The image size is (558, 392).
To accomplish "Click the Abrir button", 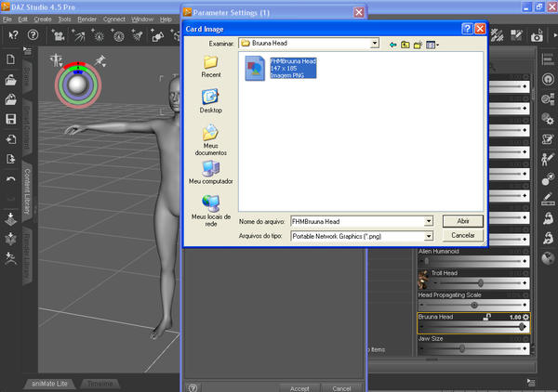I will point(462,221).
